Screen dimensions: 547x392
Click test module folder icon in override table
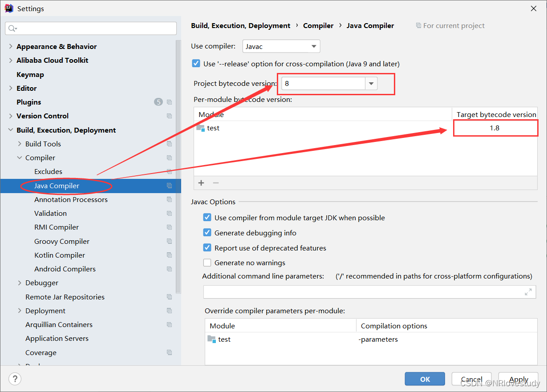point(212,339)
